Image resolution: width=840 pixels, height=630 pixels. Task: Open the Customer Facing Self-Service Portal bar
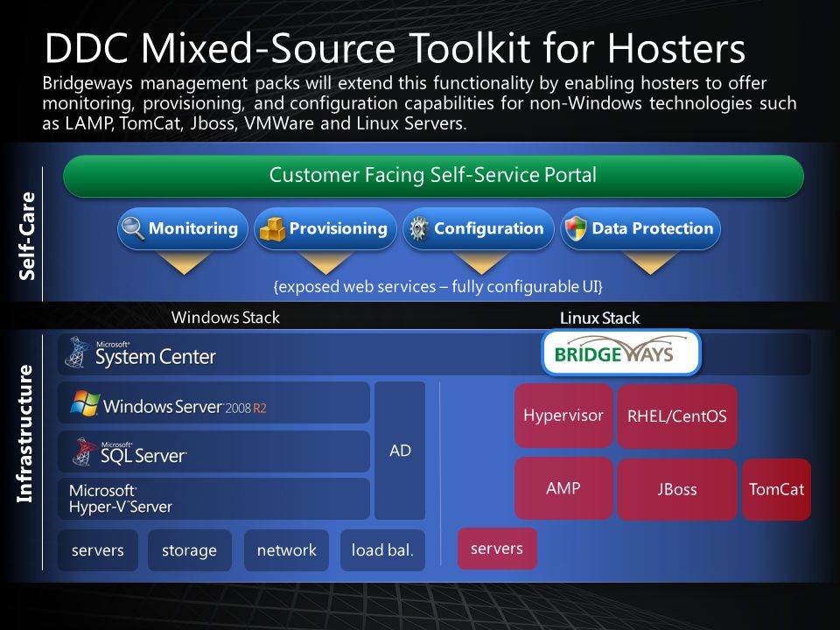433,176
